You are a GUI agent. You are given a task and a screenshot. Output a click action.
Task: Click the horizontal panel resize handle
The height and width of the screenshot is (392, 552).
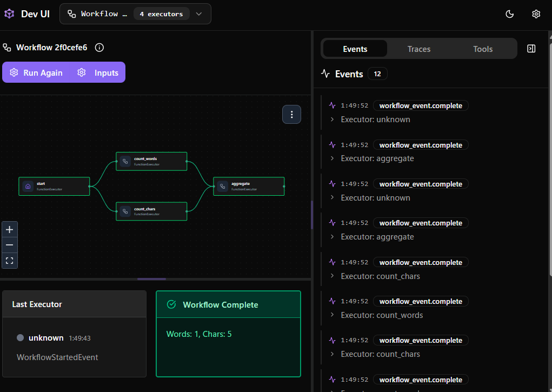[151, 279]
